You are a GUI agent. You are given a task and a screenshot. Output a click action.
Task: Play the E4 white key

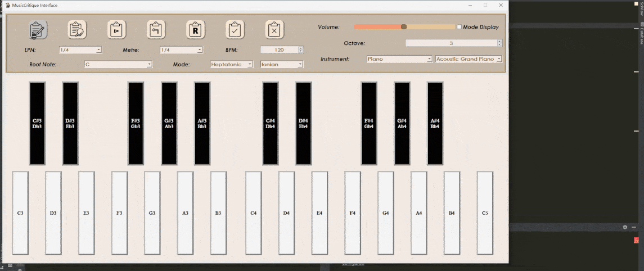coord(319,213)
